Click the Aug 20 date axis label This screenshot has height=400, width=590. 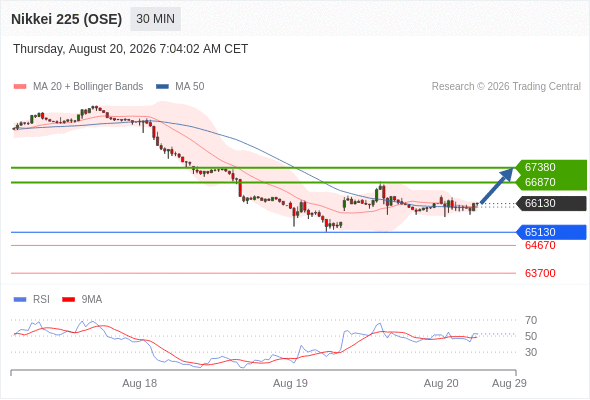tap(441, 383)
